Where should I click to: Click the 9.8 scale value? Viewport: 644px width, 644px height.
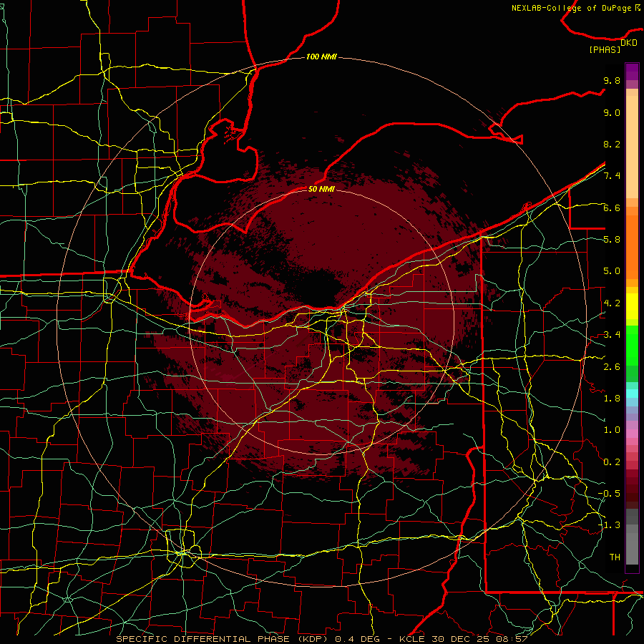coord(612,80)
